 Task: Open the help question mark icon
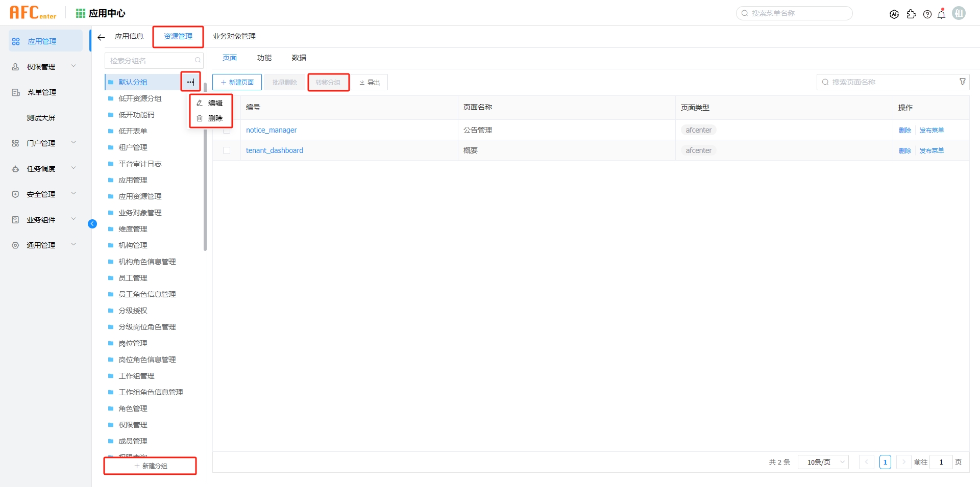tap(927, 14)
